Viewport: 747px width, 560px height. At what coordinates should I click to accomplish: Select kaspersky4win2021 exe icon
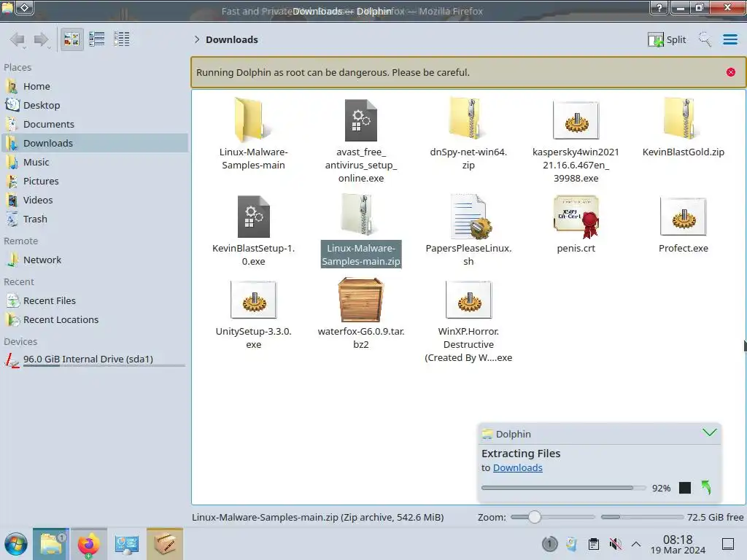click(x=576, y=120)
